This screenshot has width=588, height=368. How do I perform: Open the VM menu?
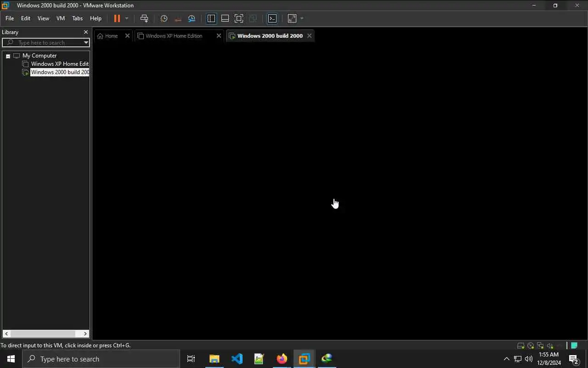point(61,18)
